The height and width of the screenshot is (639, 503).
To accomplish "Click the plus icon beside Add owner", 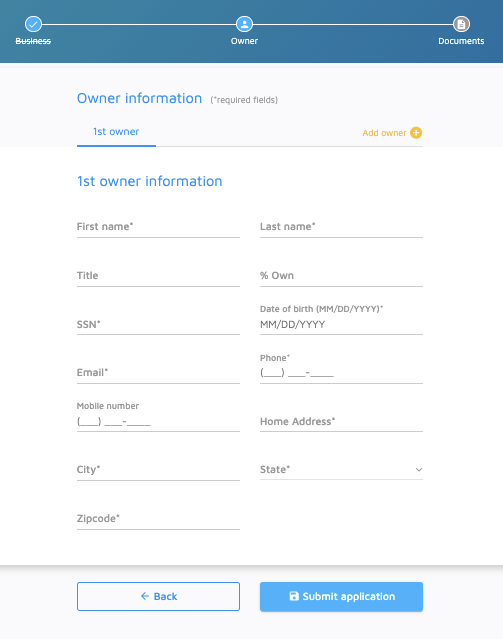I will [x=416, y=133].
